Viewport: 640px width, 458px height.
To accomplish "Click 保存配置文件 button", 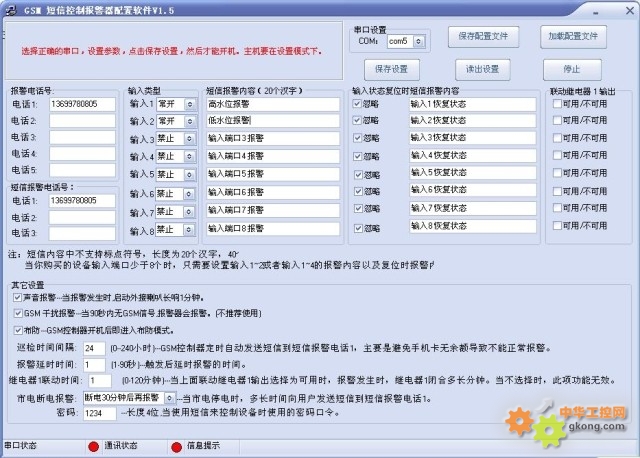I will click(482, 36).
